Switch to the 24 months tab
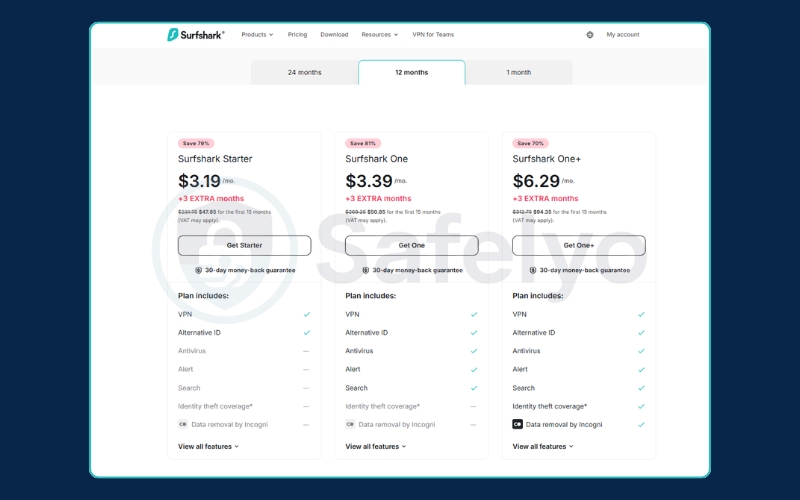This screenshot has height=500, width=800. [x=305, y=72]
